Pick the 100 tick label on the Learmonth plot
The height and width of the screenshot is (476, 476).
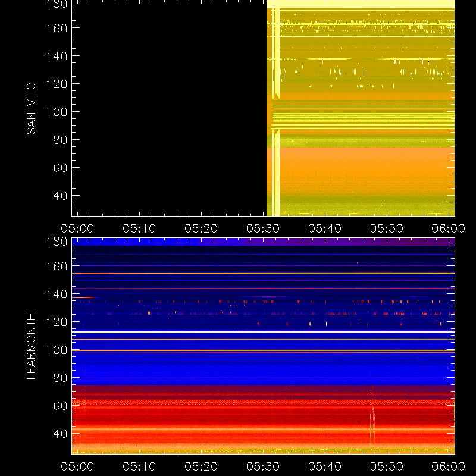click(x=57, y=350)
